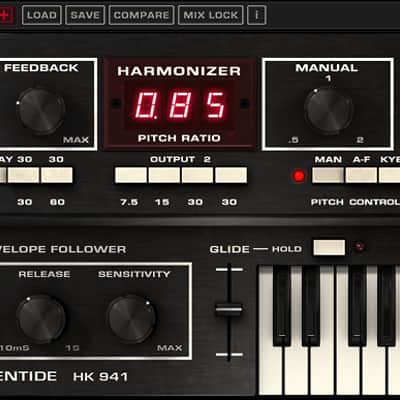Click the LOAD preset button
400x400 pixels.
42,15
